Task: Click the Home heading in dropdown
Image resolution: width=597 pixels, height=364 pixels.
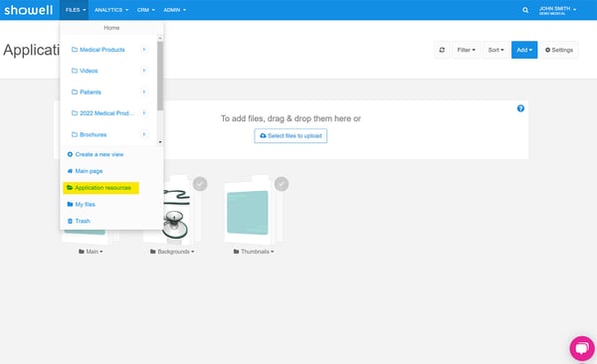Action: [x=111, y=28]
